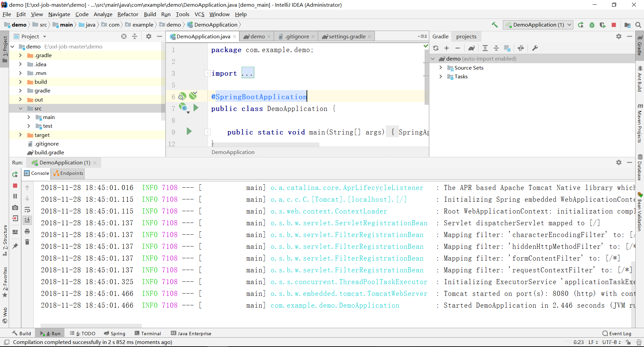The image size is (644, 347).
Task: Rerun application in Run panel
Action: tap(15, 175)
